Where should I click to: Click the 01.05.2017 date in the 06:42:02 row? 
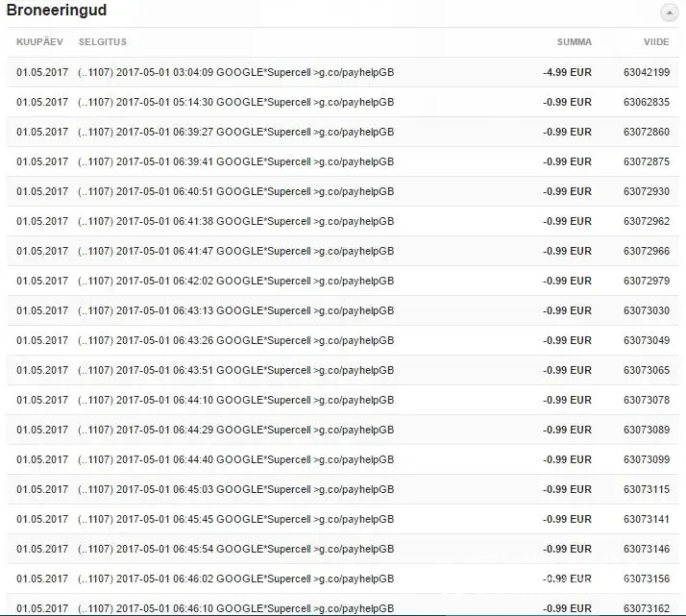(x=42, y=281)
